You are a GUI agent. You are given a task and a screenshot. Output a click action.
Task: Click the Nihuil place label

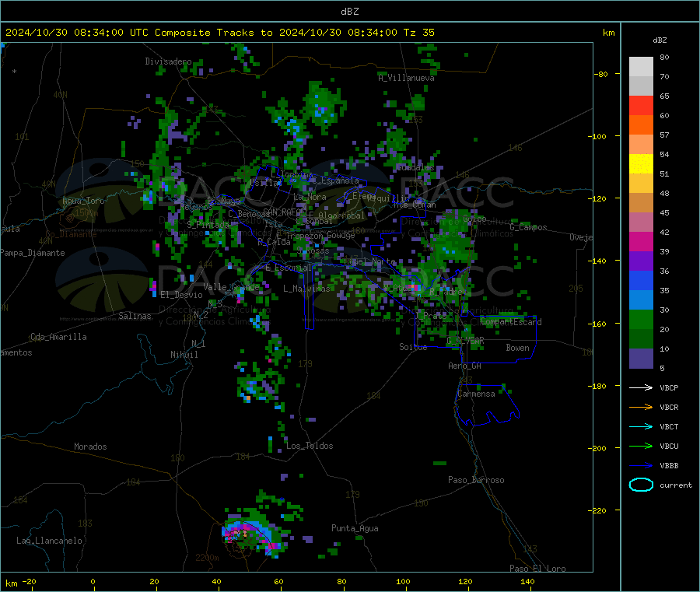184,355
